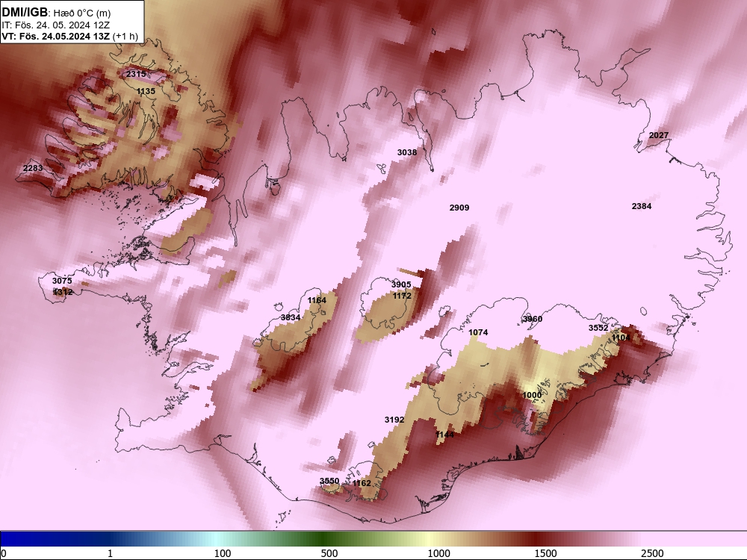The width and height of the screenshot is (747, 560).
Task: Click the 1000 value on the glacier map
Action: point(532,395)
